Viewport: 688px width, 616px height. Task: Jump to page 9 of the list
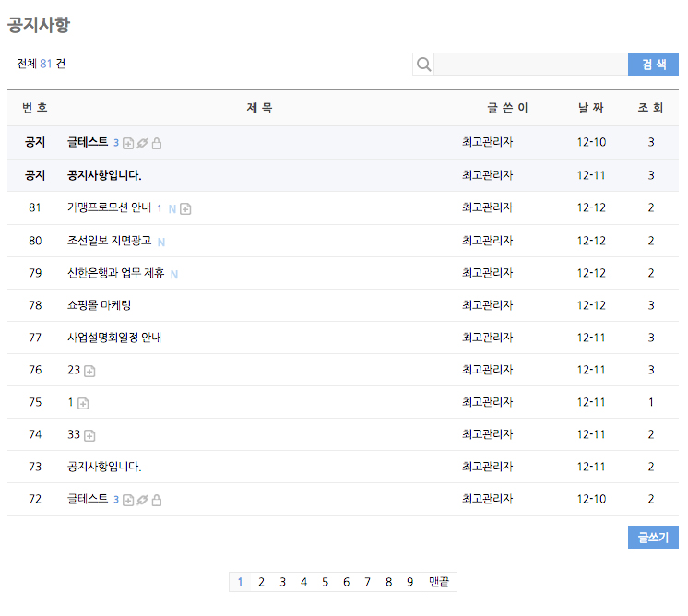pos(409,582)
